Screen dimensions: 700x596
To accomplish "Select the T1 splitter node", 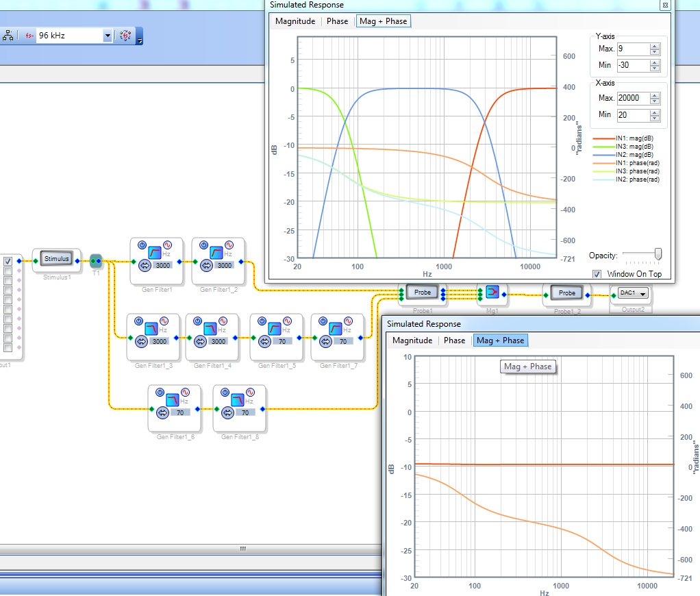I will pyautogui.click(x=96, y=260).
